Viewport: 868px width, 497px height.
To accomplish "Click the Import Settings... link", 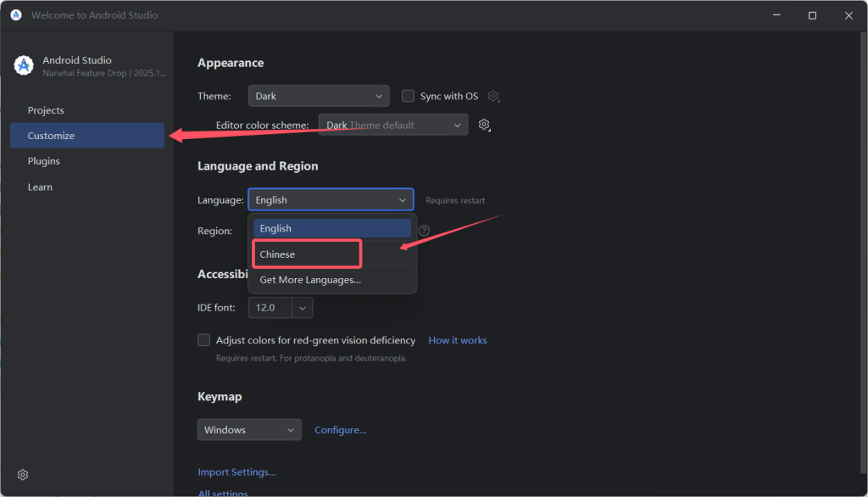I will pyautogui.click(x=237, y=472).
